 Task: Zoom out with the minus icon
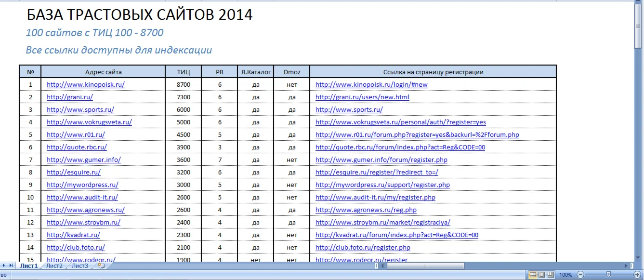pyautogui.click(x=580, y=275)
